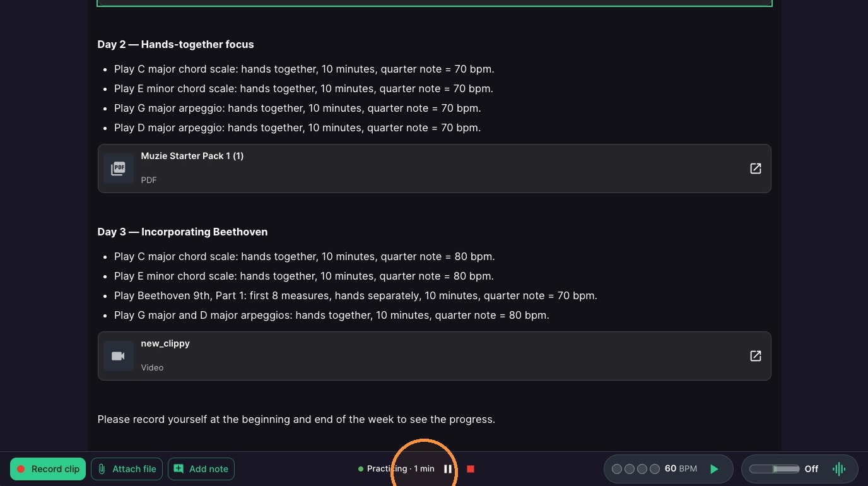
Task: Click the Record clip button
Action: 48,469
